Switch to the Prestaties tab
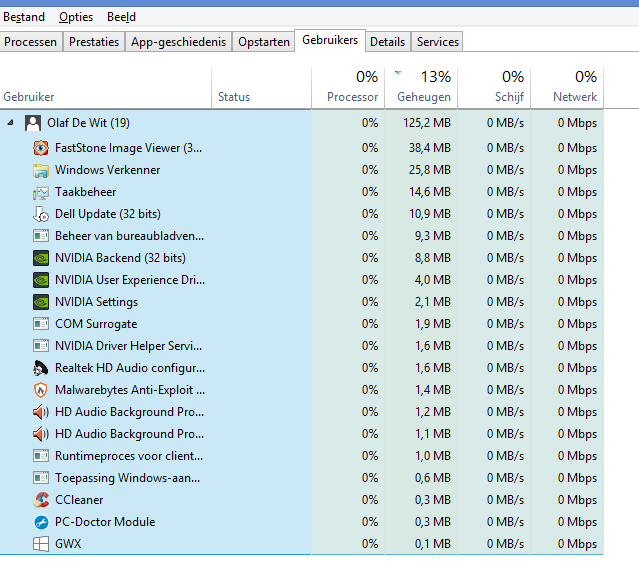639x576 pixels. pyautogui.click(x=94, y=42)
